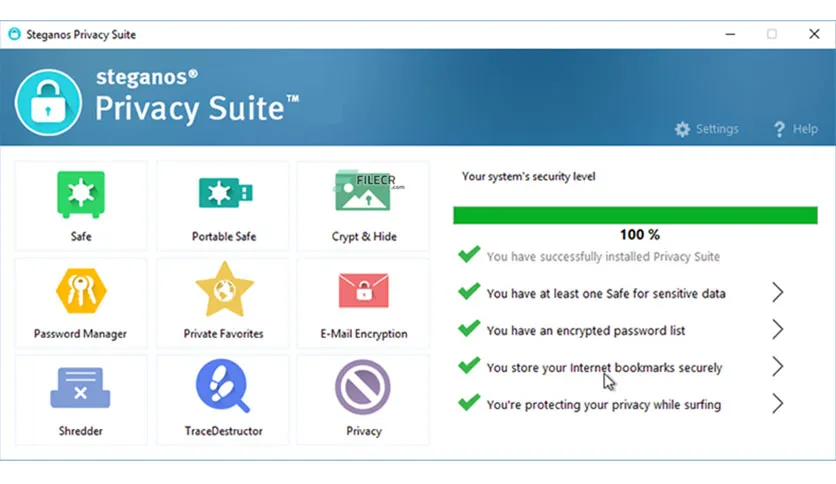Click 'Your system's security level' heading
This screenshot has height=484, width=836.
pyautogui.click(x=528, y=176)
